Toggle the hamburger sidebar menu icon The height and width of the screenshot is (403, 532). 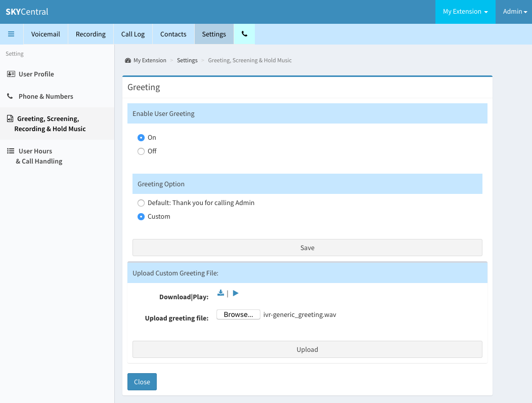click(x=11, y=34)
